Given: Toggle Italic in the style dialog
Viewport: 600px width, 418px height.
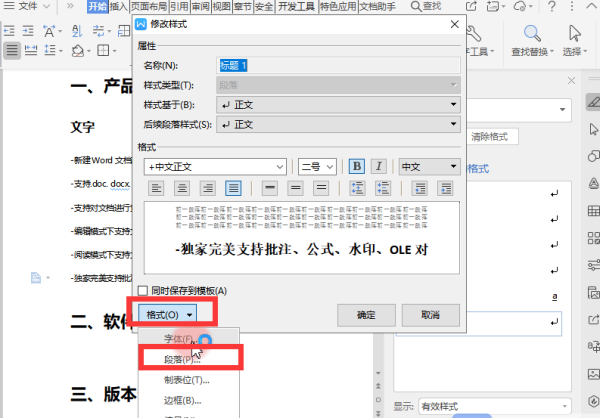Looking at the screenshot, I should click(378, 166).
